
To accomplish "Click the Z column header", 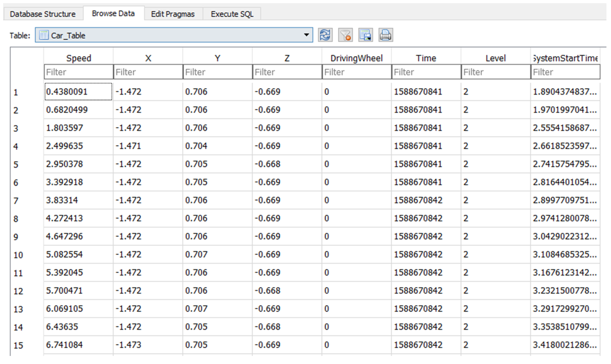I will coord(287,58).
